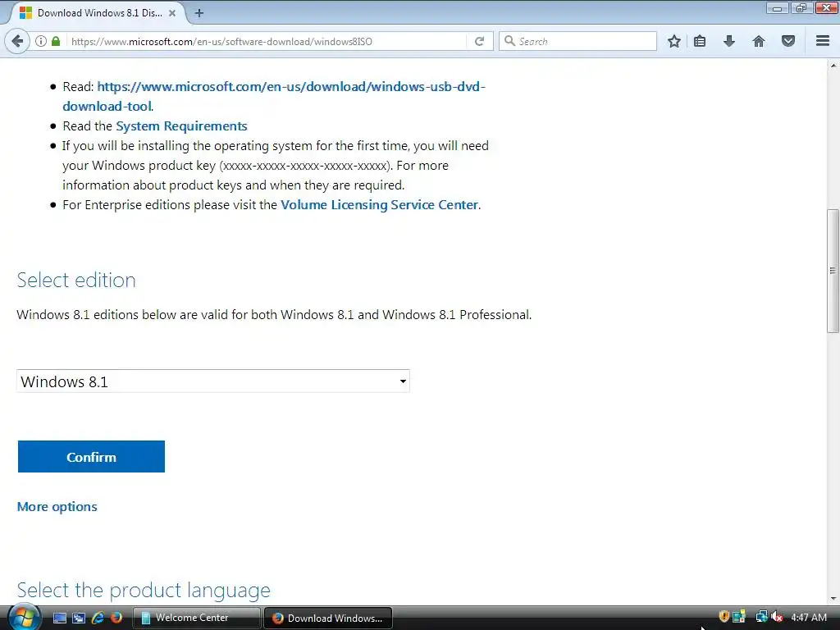
Task: Reload the page with the refresh icon
Action: tap(479, 41)
